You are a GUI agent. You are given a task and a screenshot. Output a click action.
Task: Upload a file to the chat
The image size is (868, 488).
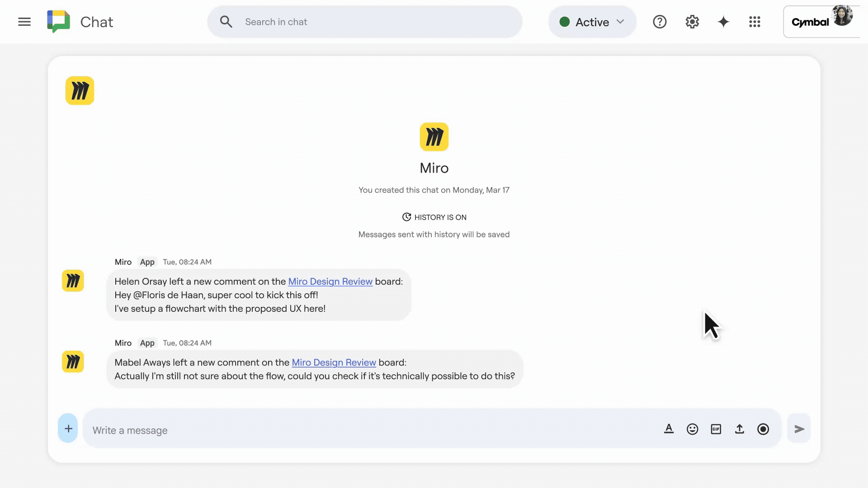pos(740,429)
